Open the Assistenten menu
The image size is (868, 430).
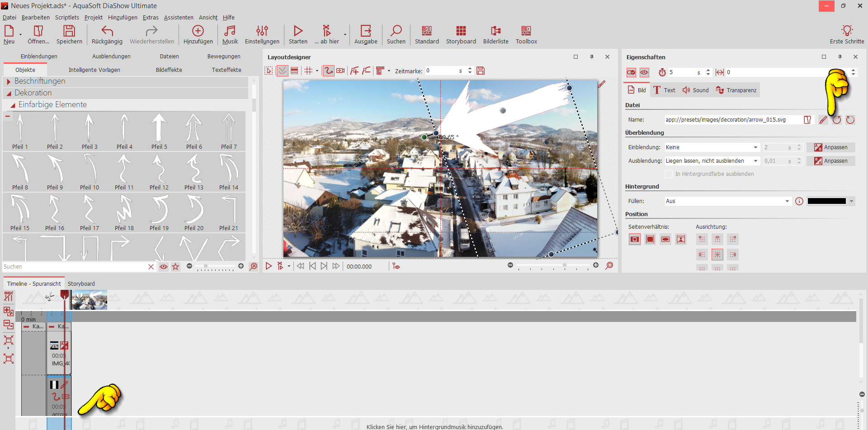(x=178, y=18)
